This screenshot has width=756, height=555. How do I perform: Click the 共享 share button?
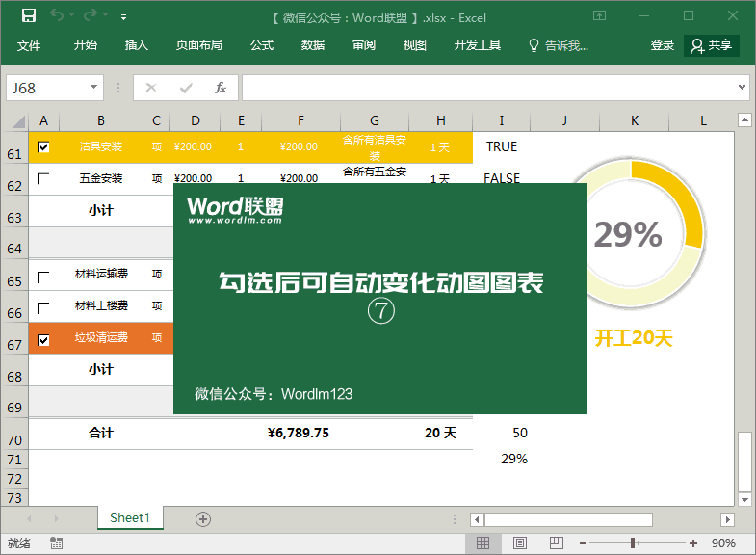click(712, 45)
